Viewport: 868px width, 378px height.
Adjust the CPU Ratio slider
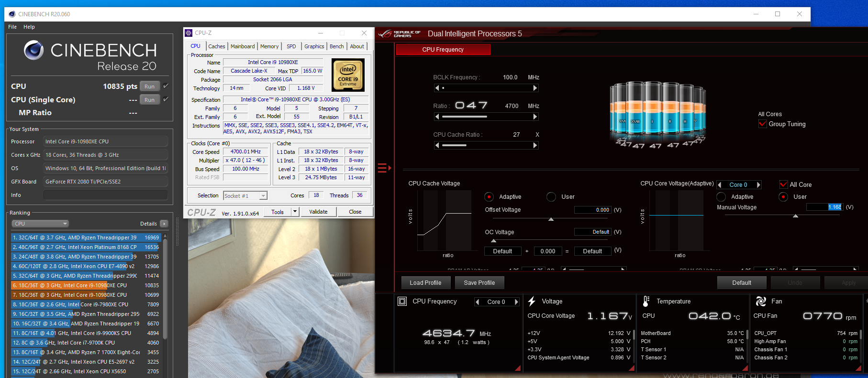pos(486,117)
